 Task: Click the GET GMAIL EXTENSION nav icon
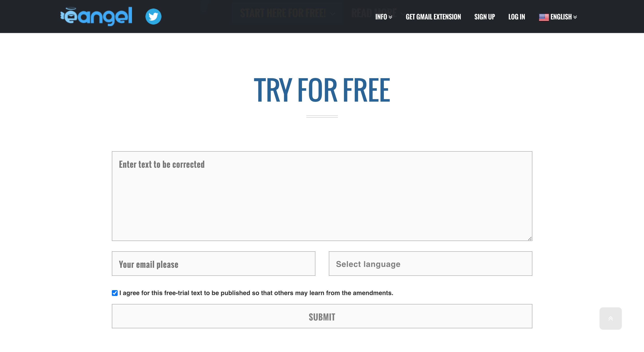pos(433,17)
